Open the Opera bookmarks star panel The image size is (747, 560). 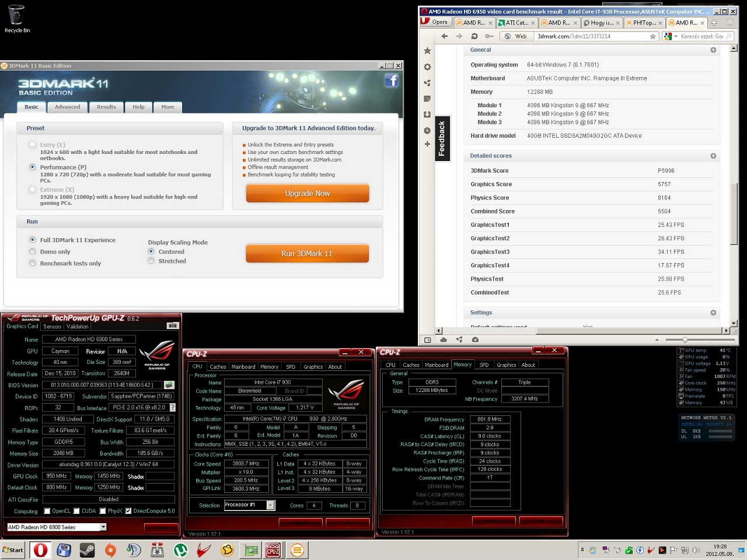click(x=427, y=51)
